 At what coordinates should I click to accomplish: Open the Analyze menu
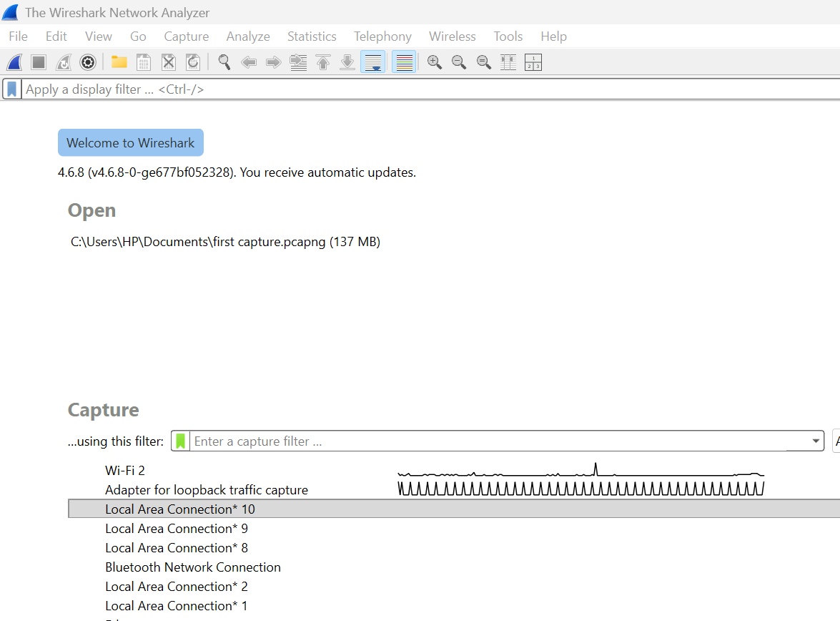[x=248, y=36]
